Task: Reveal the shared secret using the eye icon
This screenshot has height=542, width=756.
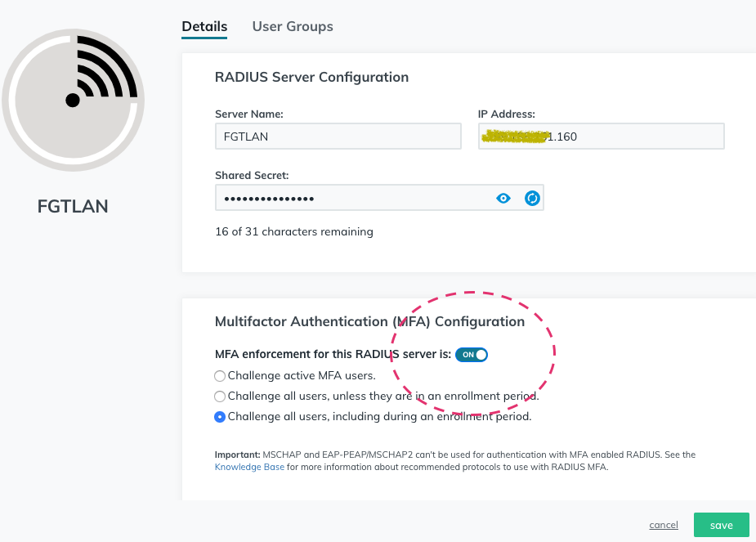Action: point(503,198)
